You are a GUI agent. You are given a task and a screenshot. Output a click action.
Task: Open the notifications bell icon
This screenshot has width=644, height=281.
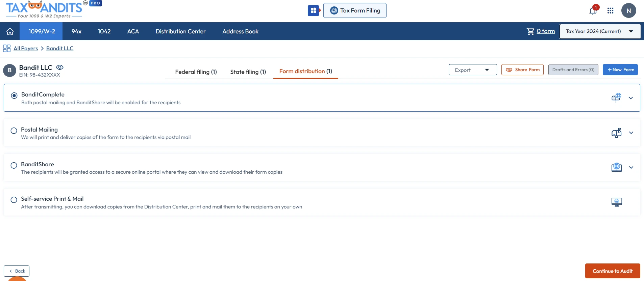click(593, 11)
